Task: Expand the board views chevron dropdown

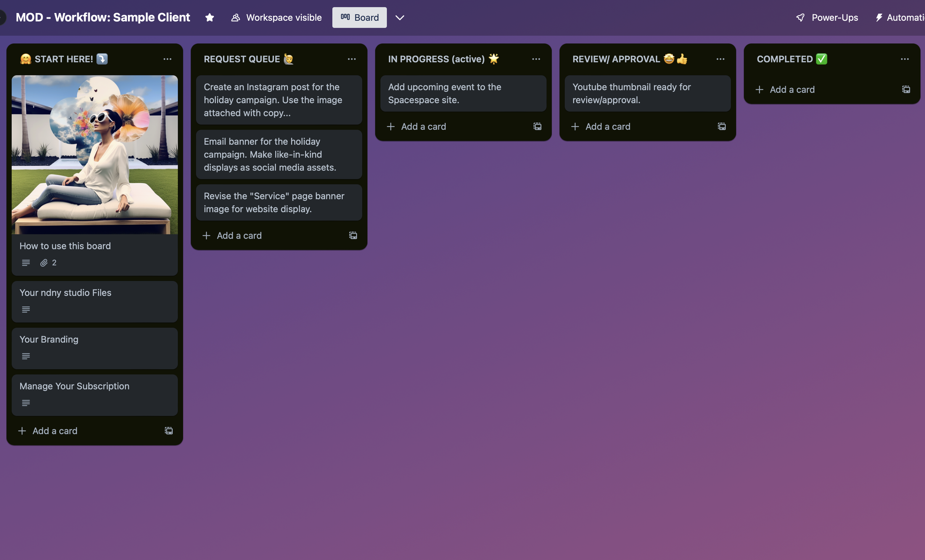Action: click(400, 18)
